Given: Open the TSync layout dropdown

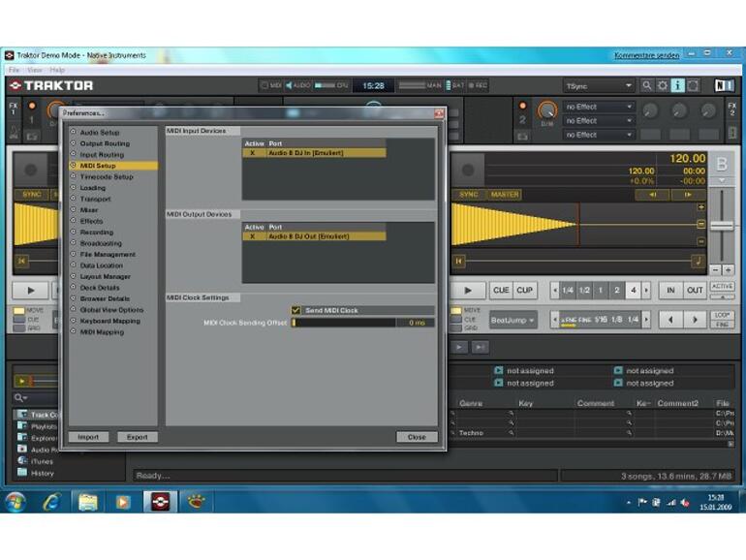Looking at the screenshot, I should tap(599, 86).
